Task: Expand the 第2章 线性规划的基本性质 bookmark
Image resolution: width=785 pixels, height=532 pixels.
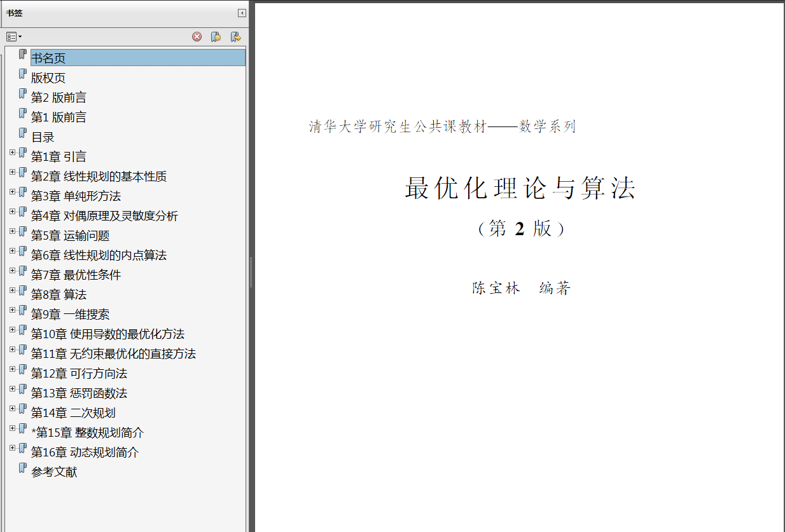Action: tap(12, 172)
